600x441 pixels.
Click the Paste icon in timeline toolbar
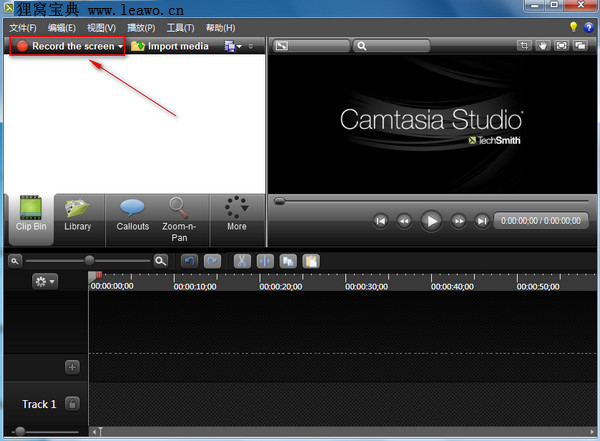point(311,261)
